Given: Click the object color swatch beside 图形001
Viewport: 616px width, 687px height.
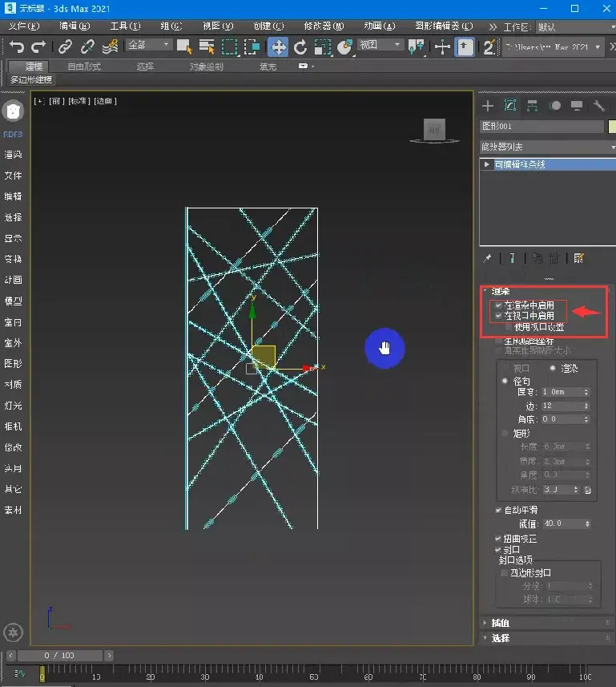Looking at the screenshot, I should pos(612,127).
